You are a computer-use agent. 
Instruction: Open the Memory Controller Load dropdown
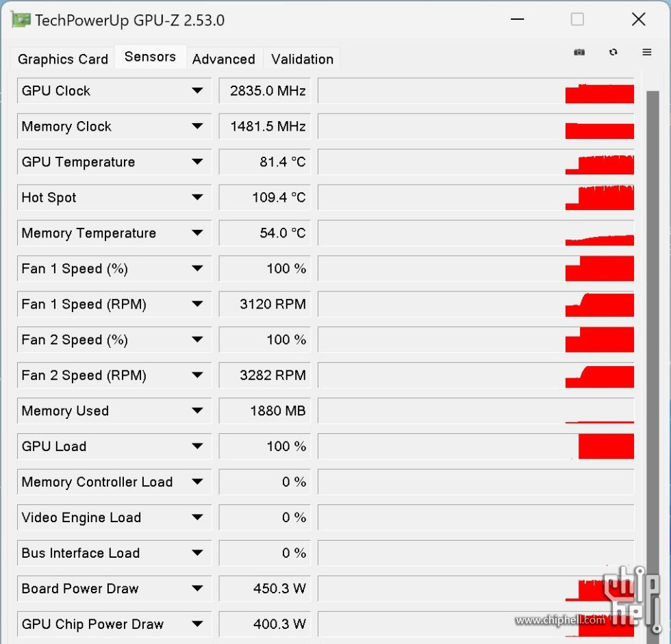coord(197,482)
